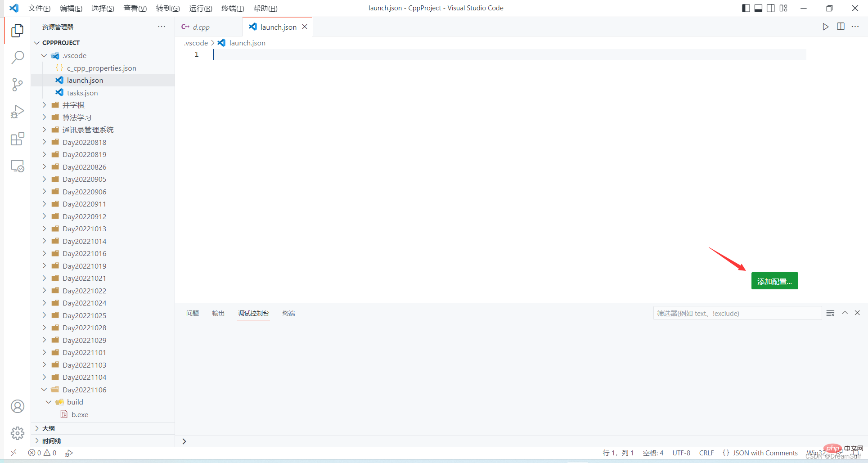Toggle the secondary sidebar layout button

(771, 8)
